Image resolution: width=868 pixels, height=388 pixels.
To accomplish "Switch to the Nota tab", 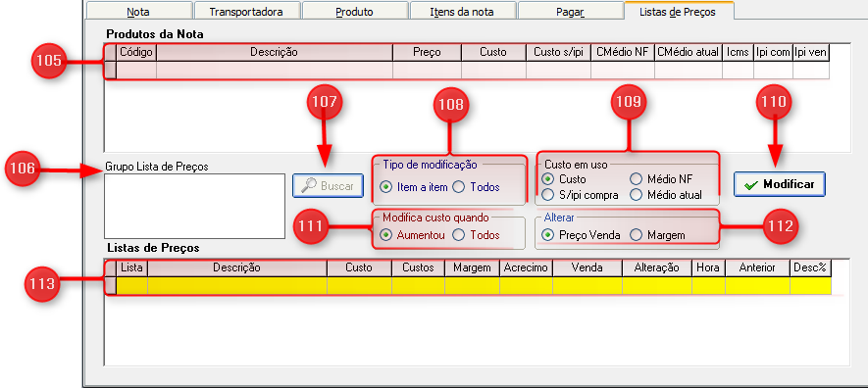I will (x=138, y=11).
